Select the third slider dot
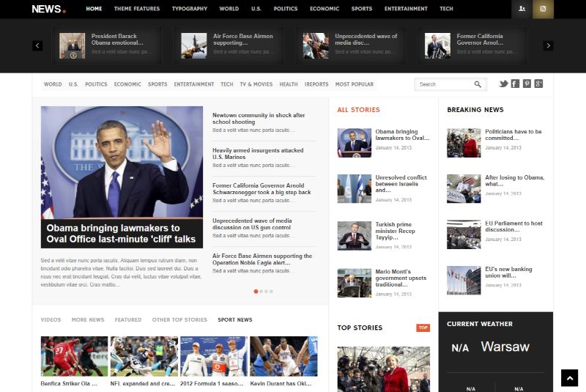The width and height of the screenshot is (586, 392). (266, 292)
